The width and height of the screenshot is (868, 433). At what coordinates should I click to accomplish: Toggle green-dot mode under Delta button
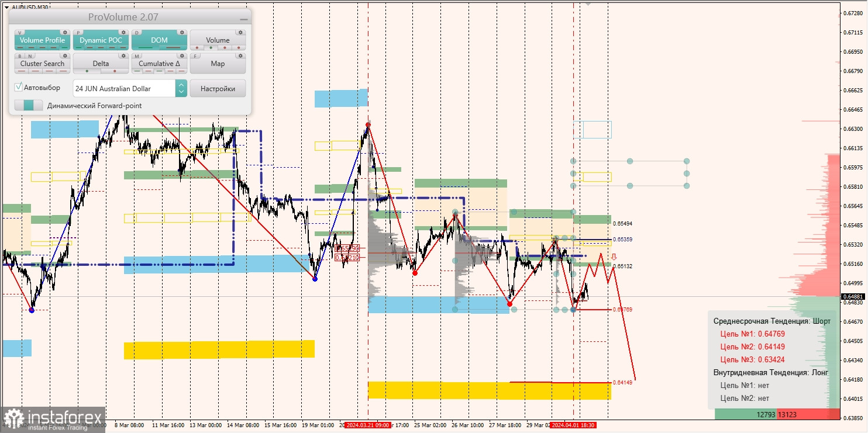pyautogui.click(x=87, y=71)
